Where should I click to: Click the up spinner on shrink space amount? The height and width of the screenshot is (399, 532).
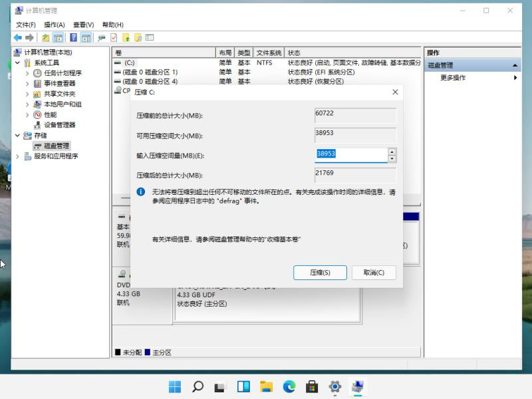(x=392, y=152)
